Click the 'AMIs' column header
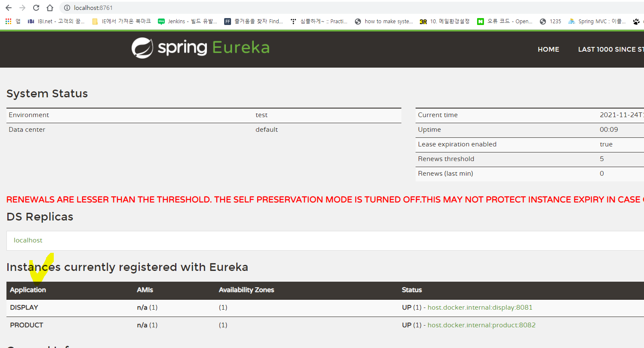 [145, 290]
